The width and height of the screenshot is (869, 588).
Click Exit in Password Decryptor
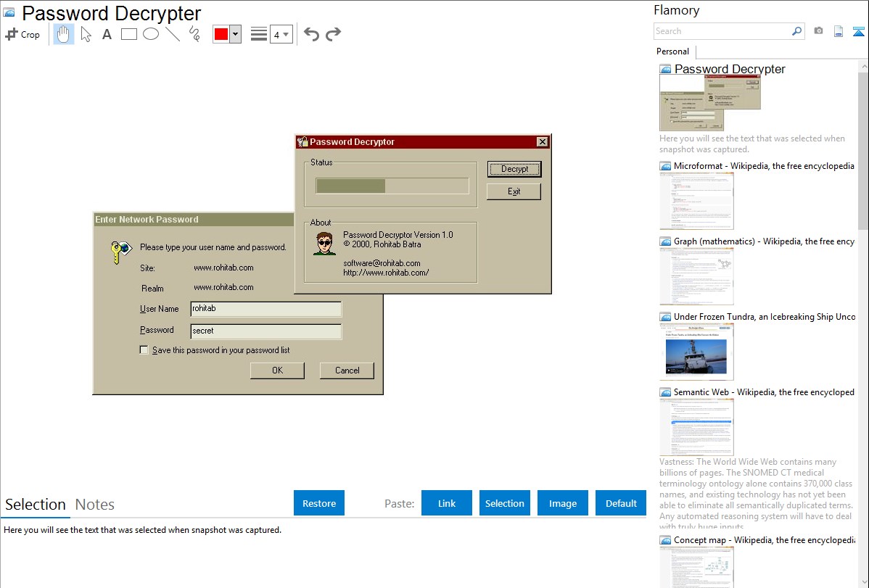[514, 191]
